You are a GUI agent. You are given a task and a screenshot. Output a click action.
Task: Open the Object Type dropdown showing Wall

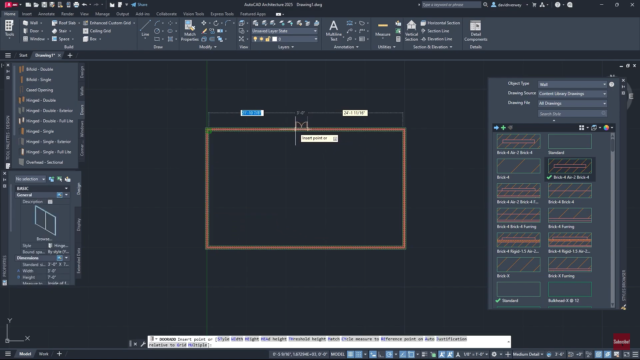pos(572,84)
